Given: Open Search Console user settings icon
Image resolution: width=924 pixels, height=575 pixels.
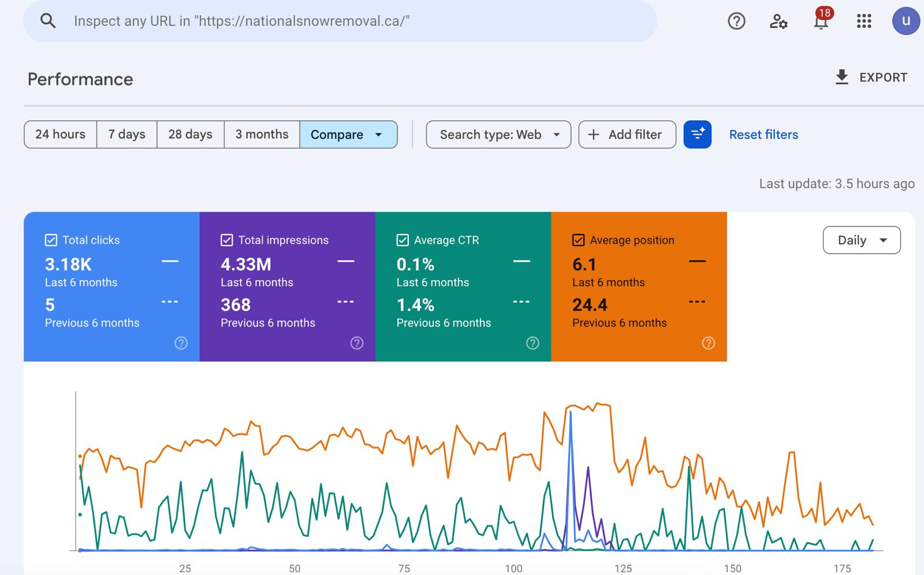Looking at the screenshot, I should [x=778, y=21].
